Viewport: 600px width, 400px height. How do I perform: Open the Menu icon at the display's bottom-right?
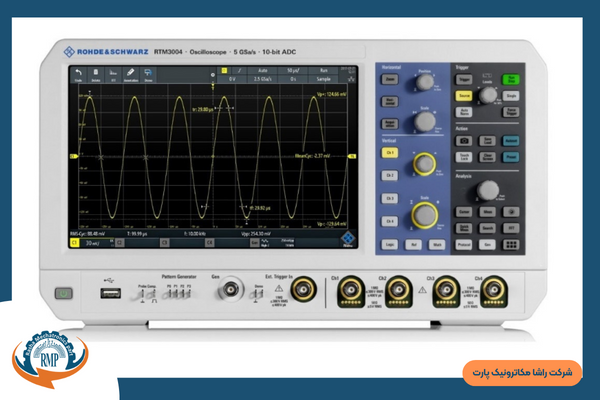[x=349, y=238]
